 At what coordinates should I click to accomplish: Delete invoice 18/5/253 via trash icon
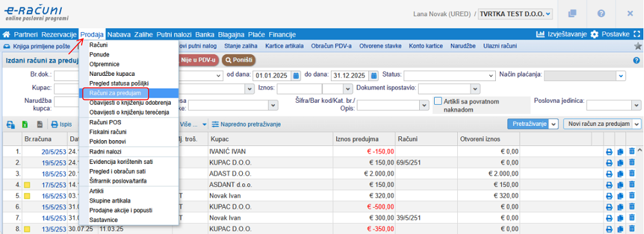click(x=632, y=174)
